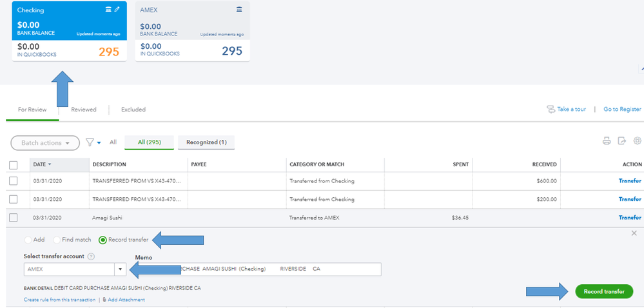Select the Find match radio button
644x308 pixels.
(57, 240)
